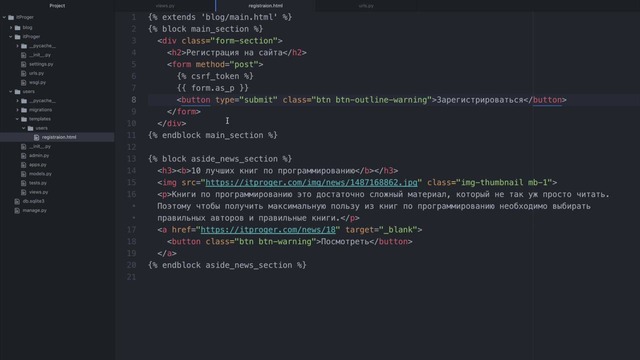This screenshot has height=360, width=640.
Task: Click the templates folder icon
Action: coord(24,119)
